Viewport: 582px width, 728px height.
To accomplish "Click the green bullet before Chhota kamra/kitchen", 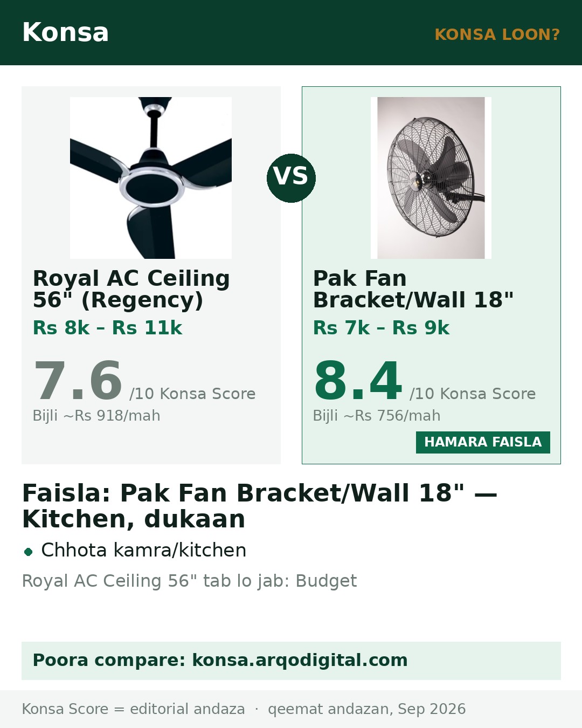I will click(29, 552).
